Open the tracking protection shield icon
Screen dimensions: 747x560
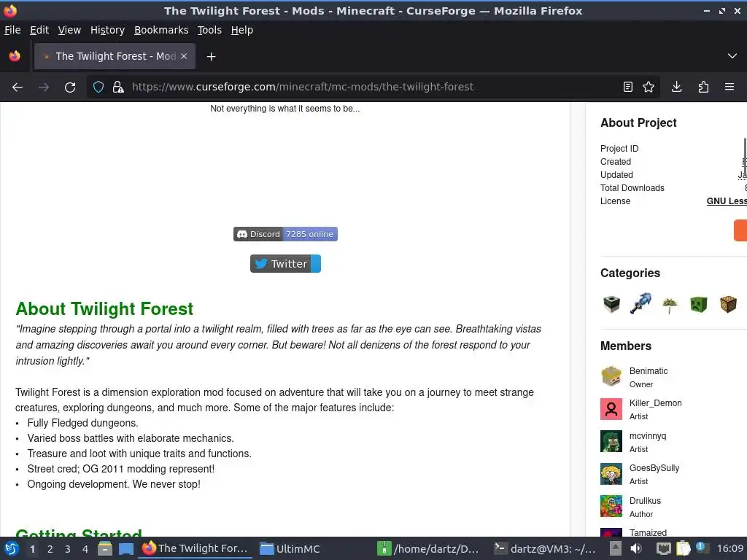[x=98, y=87]
